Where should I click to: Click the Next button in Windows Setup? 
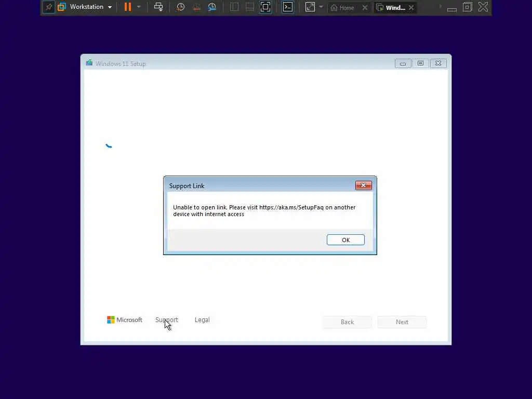pyautogui.click(x=402, y=322)
